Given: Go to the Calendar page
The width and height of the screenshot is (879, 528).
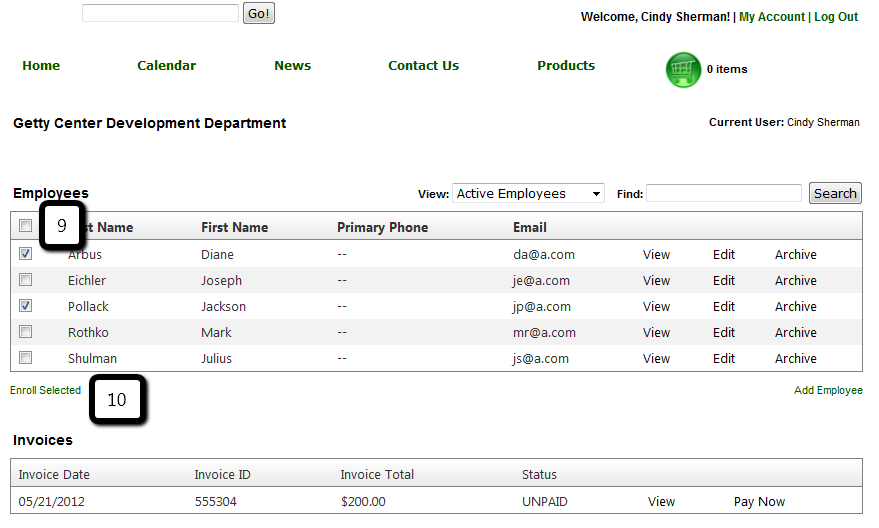Looking at the screenshot, I should 166,66.
